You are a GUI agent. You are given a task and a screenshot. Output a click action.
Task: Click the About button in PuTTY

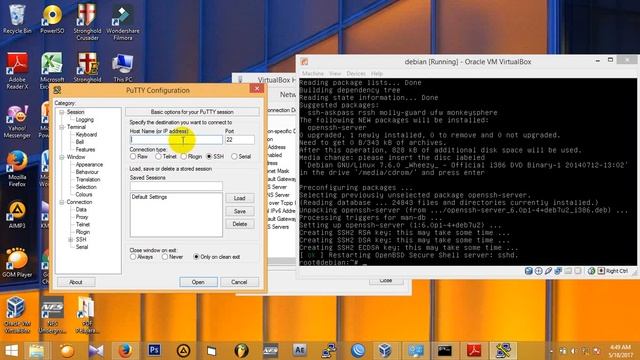click(76, 282)
